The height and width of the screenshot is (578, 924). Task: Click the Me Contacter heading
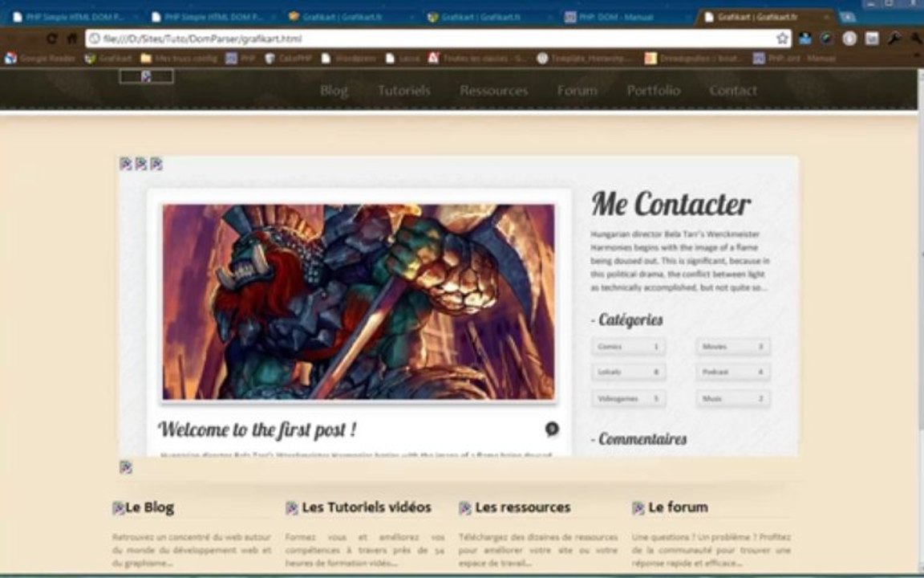click(x=671, y=204)
